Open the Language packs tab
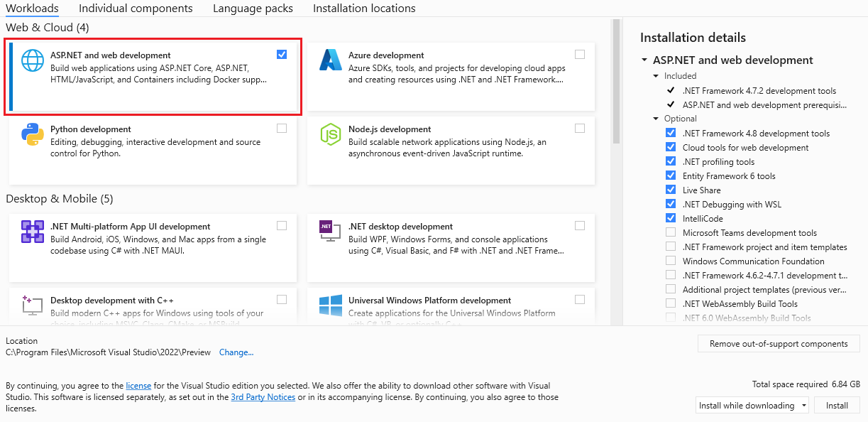Screen dimensions: 868x422 [253, 9]
